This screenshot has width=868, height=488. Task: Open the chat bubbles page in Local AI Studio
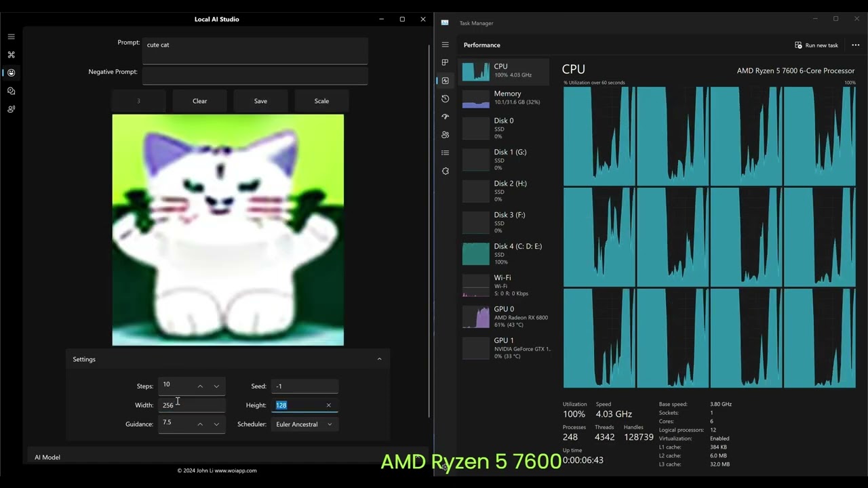click(x=11, y=91)
